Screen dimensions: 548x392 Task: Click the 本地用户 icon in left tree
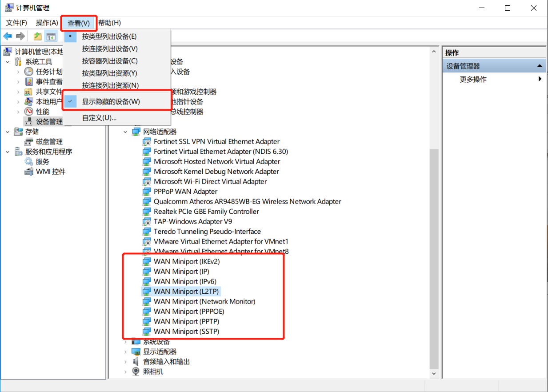[28, 101]
